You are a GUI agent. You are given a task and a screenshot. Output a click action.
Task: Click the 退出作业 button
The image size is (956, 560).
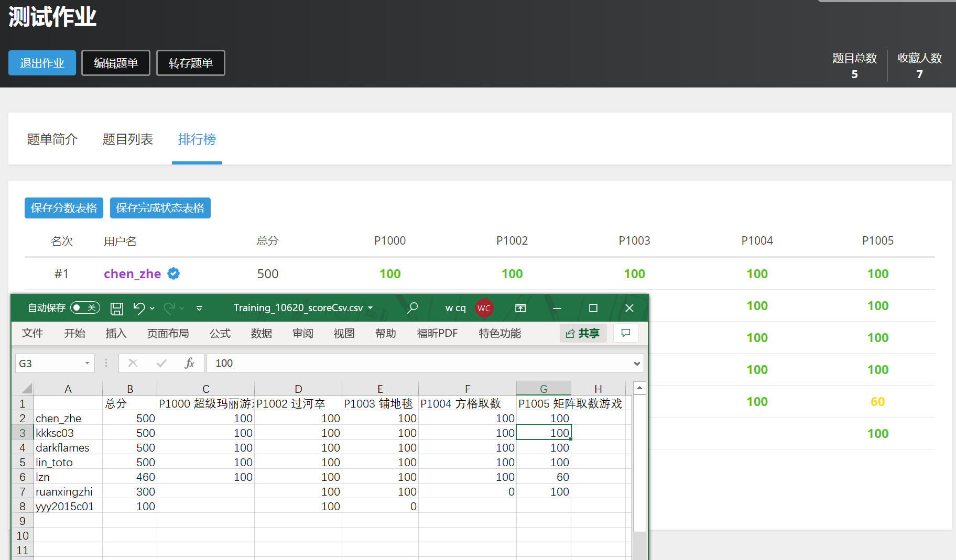coord(42,63)
